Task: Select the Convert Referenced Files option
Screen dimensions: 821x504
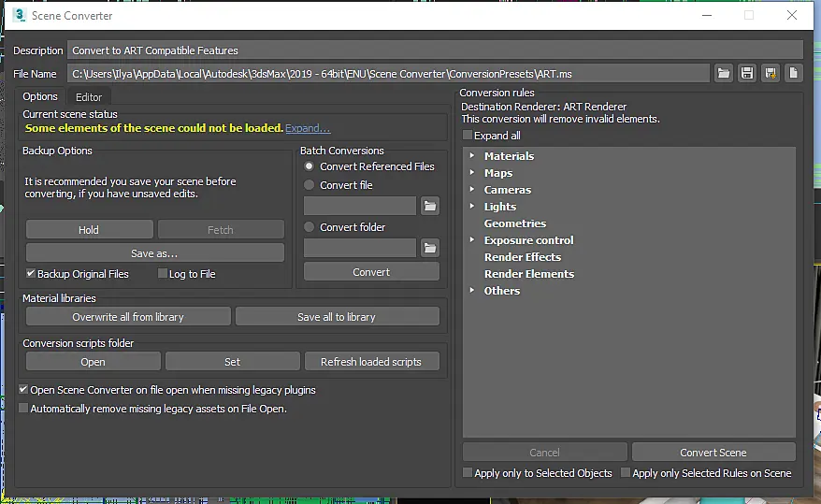Action: (310, 166)
